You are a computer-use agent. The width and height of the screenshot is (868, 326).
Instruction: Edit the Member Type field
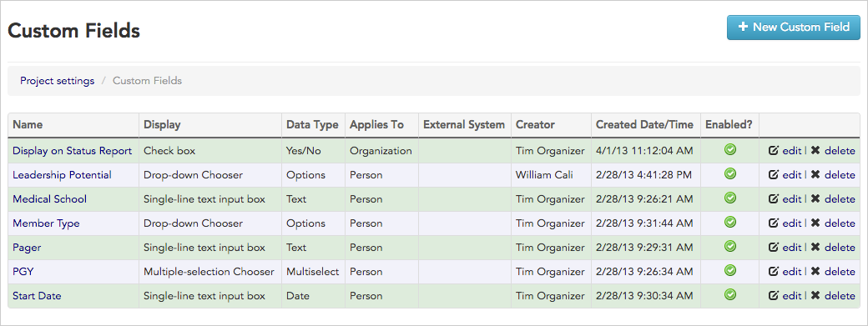(x=785, y=223)
